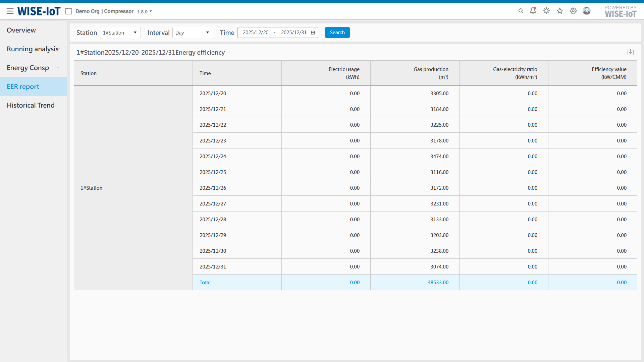Screen dimensions: 644x362
Task: Click the search magnifier icon
Action: point(521,11)
